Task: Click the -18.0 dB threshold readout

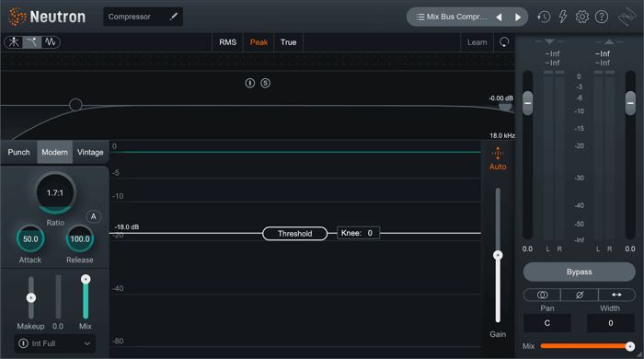Action: pos(127,226)
